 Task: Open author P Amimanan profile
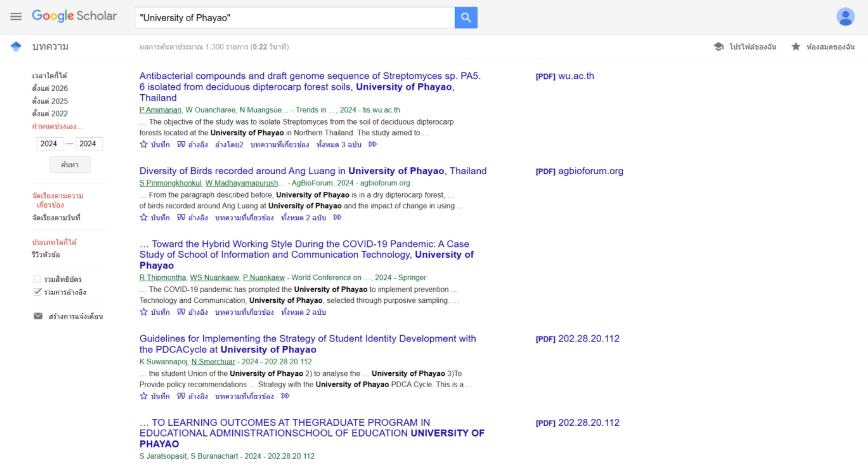[160, 110]
